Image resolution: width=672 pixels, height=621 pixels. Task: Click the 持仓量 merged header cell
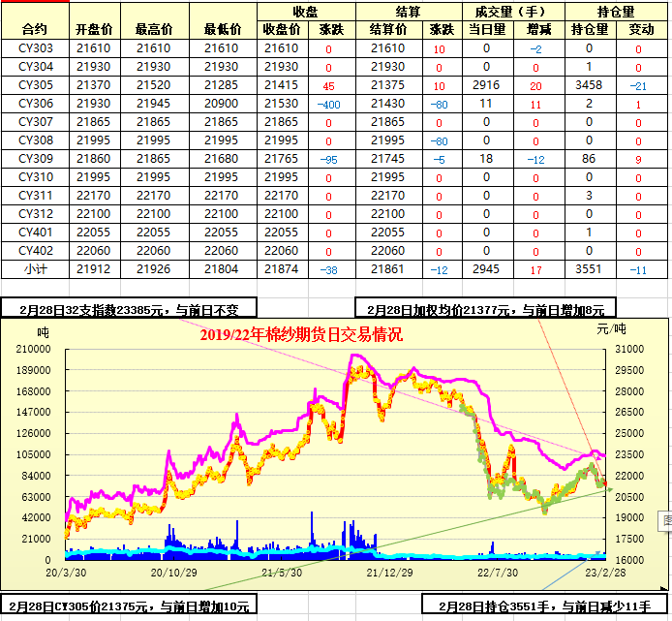[x=615, y=12]
